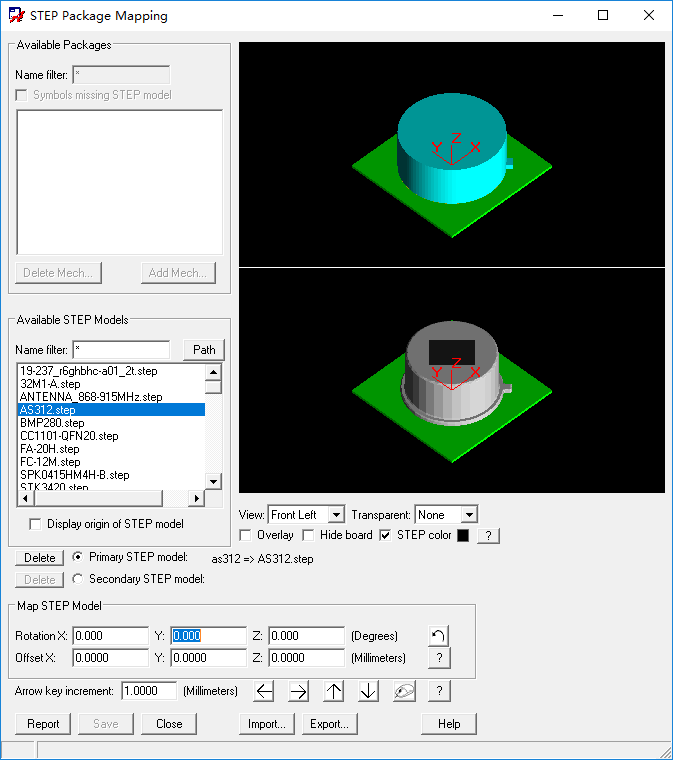Screen dimensions: 673x760
Task: Click the Path button
Action: pyautogui.click(x=204, y=350)
